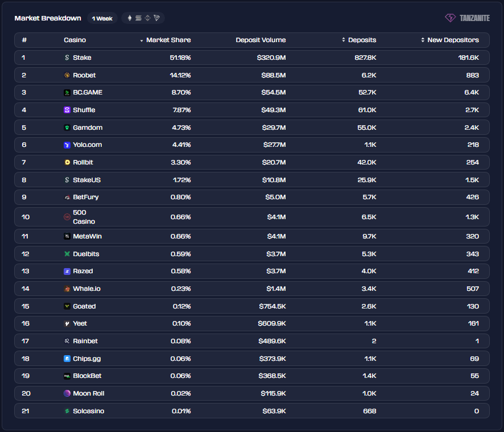The width and height of the screenshot is (504, 432).
Task: Click the Market Breakdown title
Action: pyautogui.click(x=48, y=18)
